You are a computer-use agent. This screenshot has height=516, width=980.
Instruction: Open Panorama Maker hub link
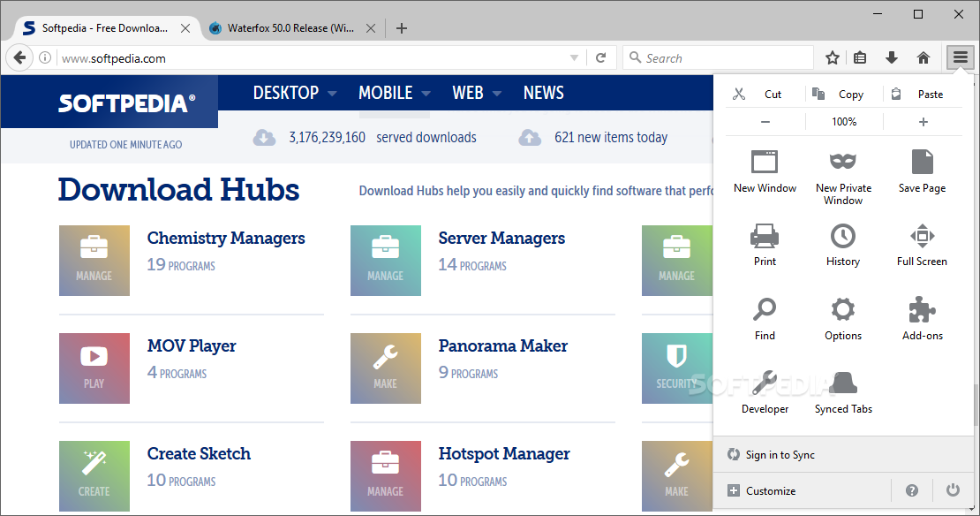click(502, 345)
